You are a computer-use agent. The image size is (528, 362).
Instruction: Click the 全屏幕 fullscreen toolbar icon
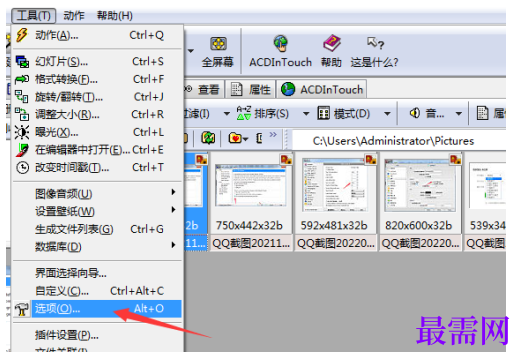[218, 44]
